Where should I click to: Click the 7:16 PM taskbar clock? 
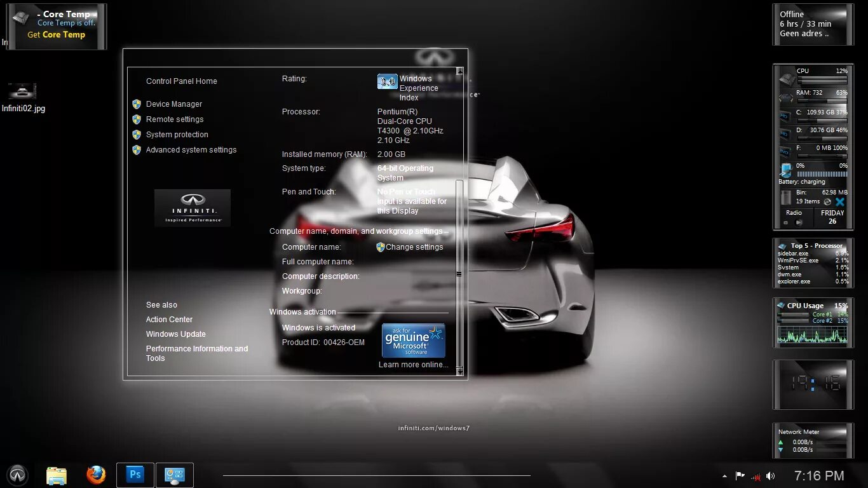tap(819, 475)
